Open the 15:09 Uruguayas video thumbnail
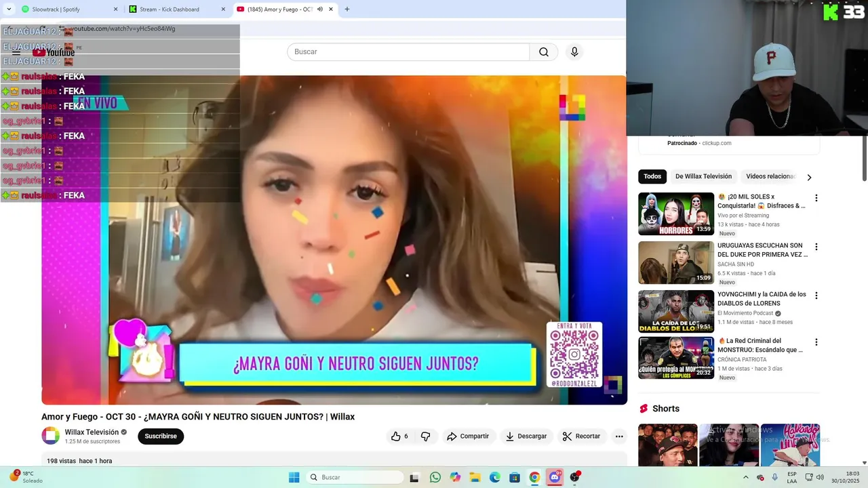 click(x=676, y=263)
